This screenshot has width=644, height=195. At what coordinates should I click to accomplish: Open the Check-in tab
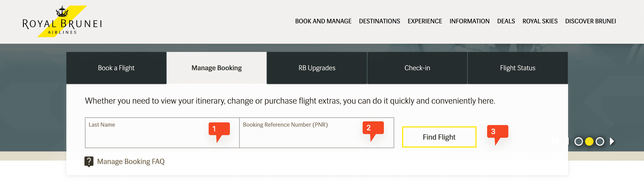point(417,68)
